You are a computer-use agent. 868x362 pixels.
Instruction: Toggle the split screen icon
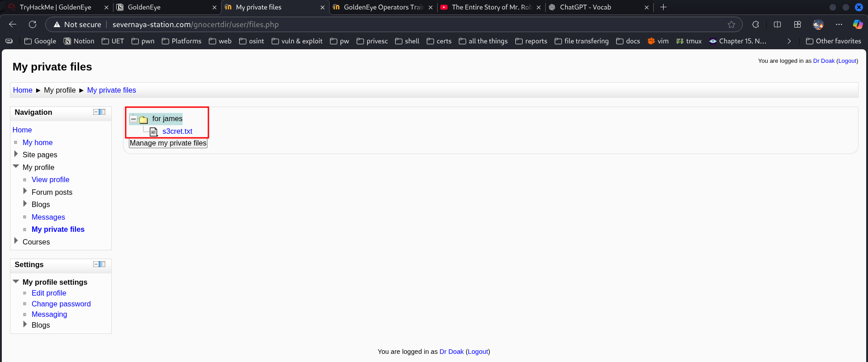(x=777, y=24)
